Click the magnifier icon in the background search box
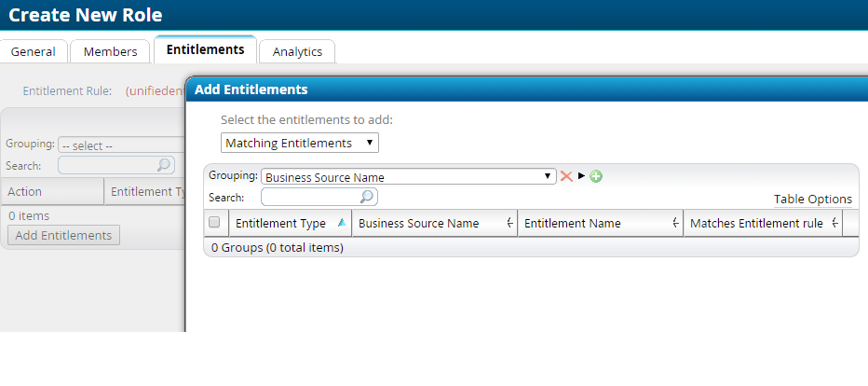 (x=164, y=165)
